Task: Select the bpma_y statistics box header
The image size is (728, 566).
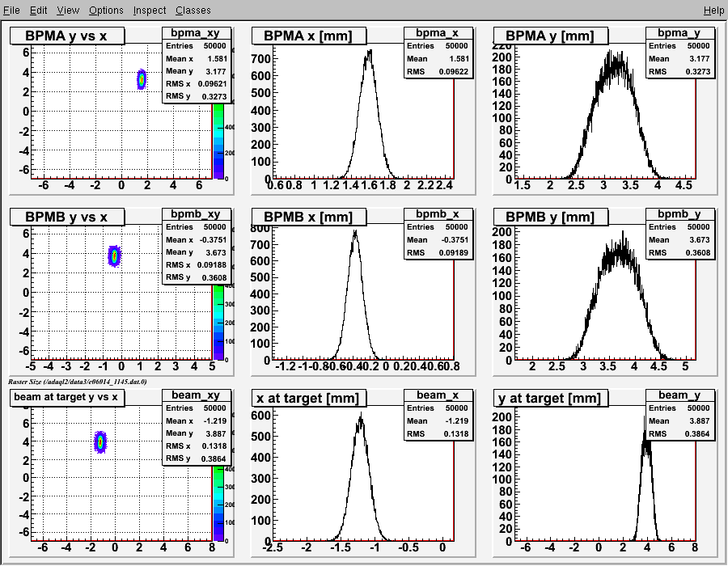Action: [x=679, y=33]
